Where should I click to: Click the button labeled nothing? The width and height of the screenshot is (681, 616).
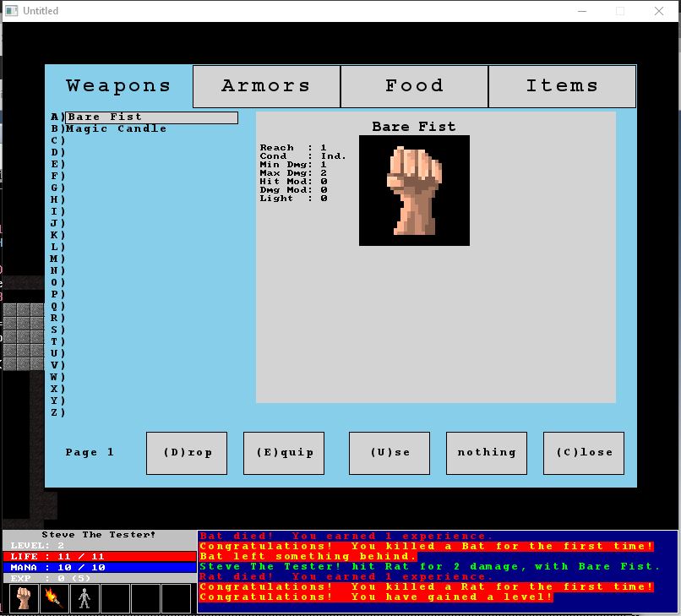click(x=487, y=453)
